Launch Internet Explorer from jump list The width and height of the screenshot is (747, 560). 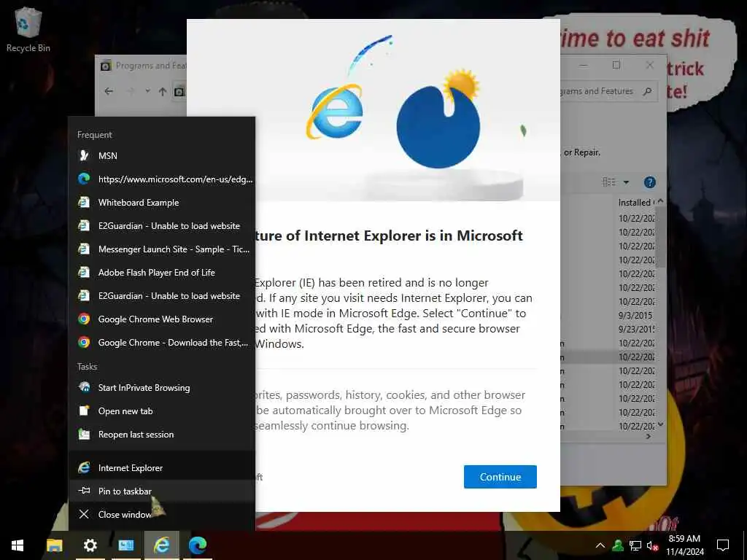coord(162,467)
